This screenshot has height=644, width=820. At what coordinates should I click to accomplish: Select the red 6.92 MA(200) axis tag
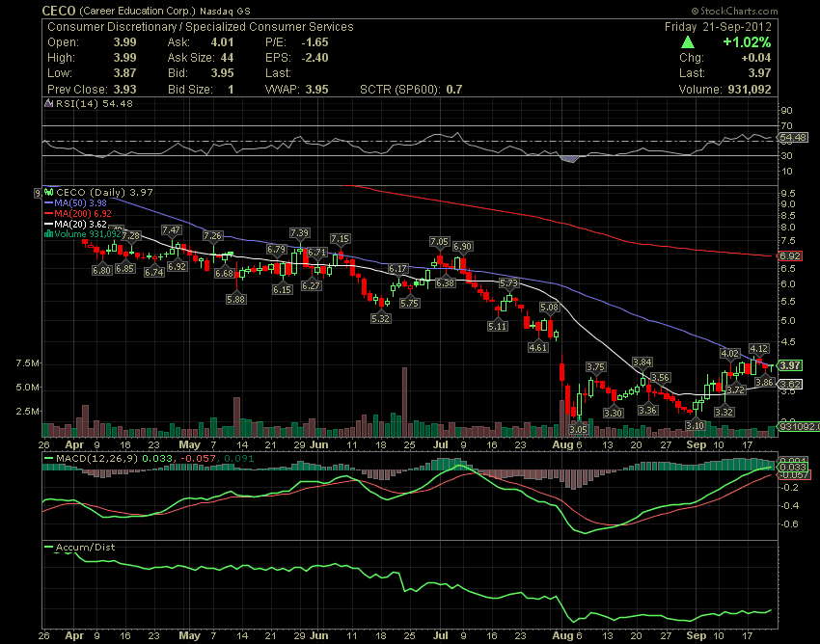pos(790,256)
